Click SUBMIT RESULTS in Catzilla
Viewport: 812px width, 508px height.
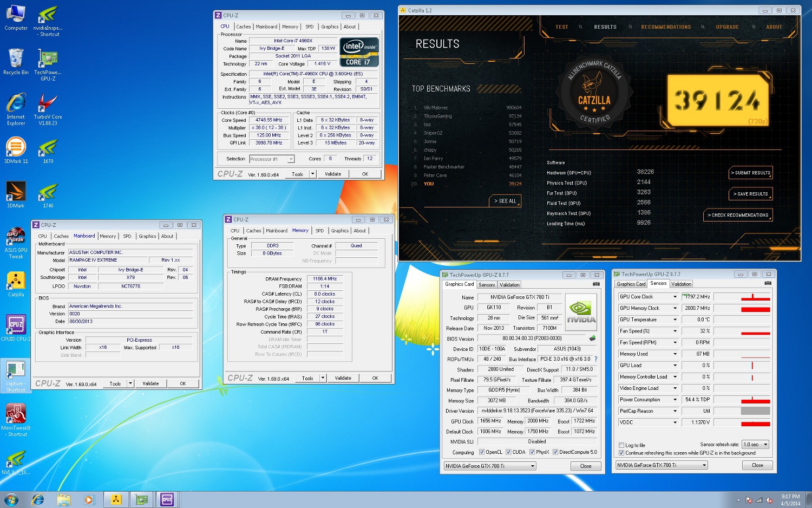tap(751, 173)
